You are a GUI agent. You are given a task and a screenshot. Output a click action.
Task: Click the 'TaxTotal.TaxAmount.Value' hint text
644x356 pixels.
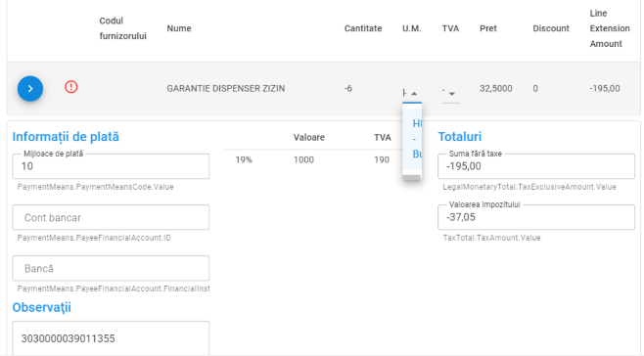tap(491, 238)
